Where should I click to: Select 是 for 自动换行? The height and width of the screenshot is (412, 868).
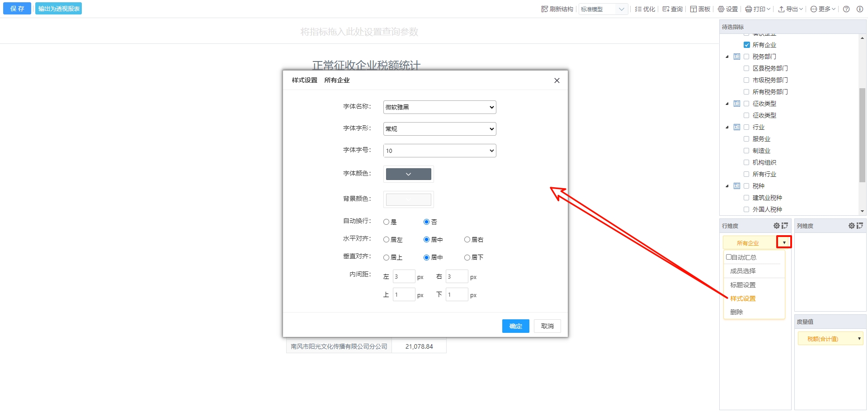pos(386,222)
